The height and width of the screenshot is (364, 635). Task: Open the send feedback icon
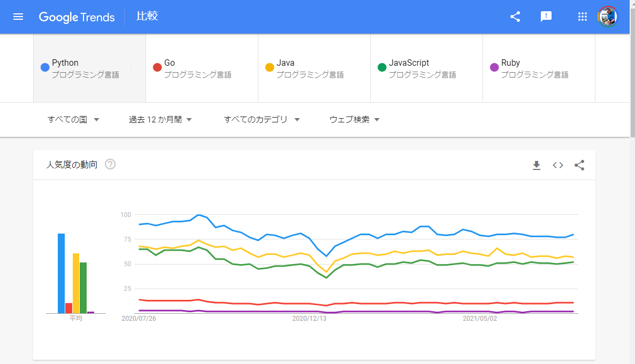point(546,17)
